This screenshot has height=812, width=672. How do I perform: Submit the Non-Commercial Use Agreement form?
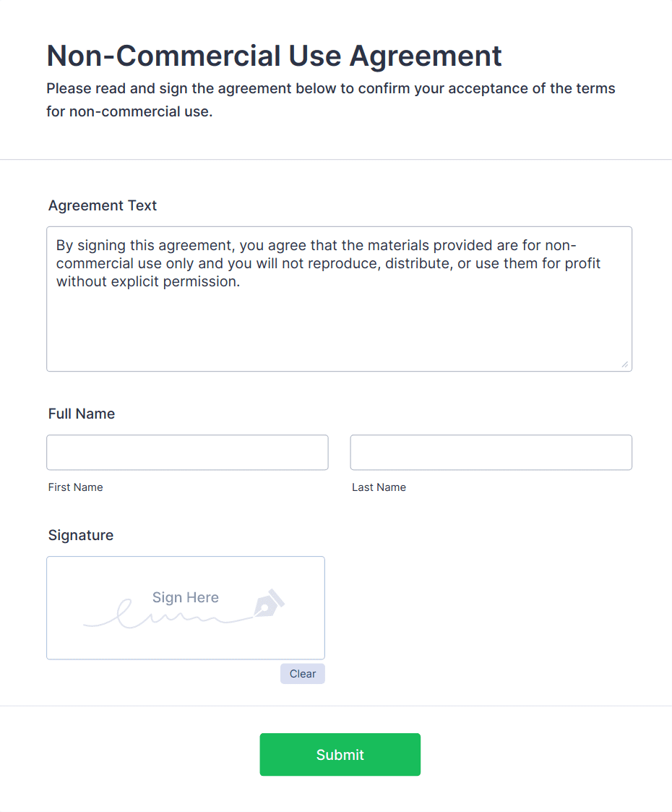[x=340, y=754]
